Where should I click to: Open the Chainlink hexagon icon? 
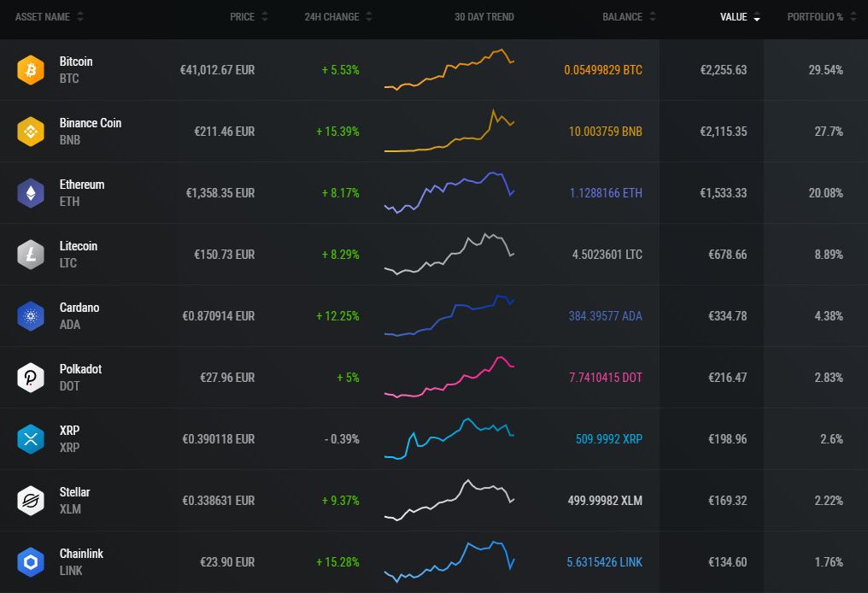click(31, 562)
